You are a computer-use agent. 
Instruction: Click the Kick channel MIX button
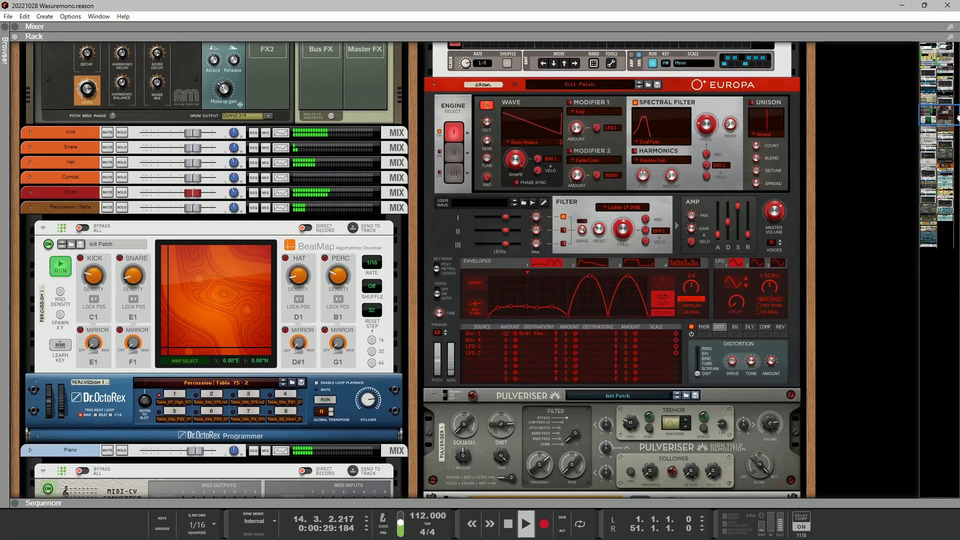(x=396, y=132)
